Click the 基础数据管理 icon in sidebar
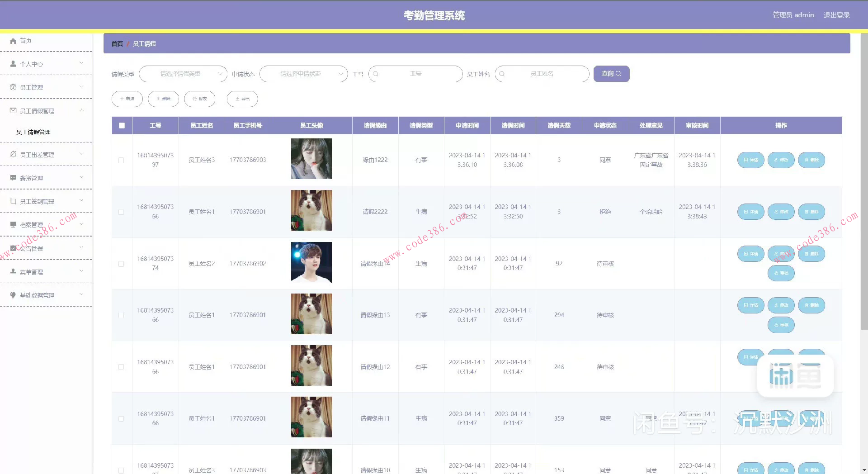The height and width of the screenshot is (474, 868). pyautogui.click(x=13, y=295)
